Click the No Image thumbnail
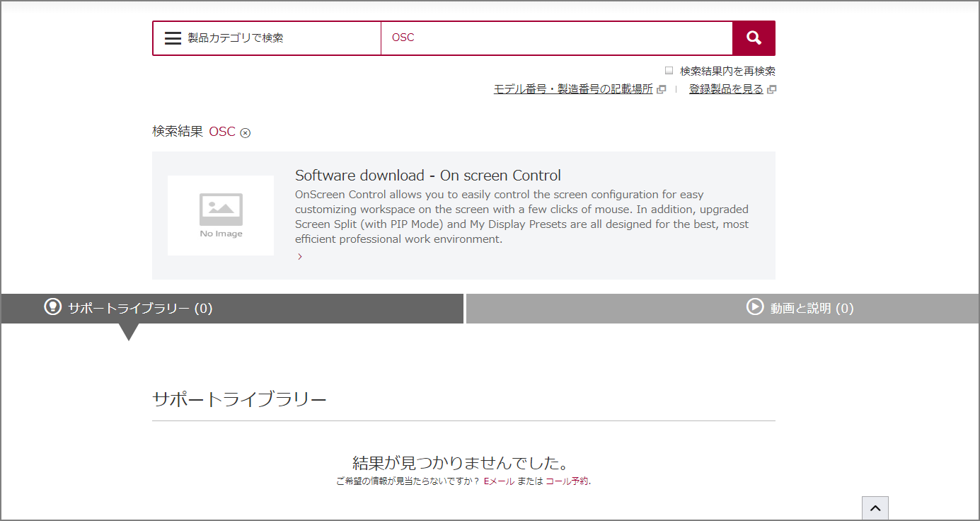 point(221,215)
